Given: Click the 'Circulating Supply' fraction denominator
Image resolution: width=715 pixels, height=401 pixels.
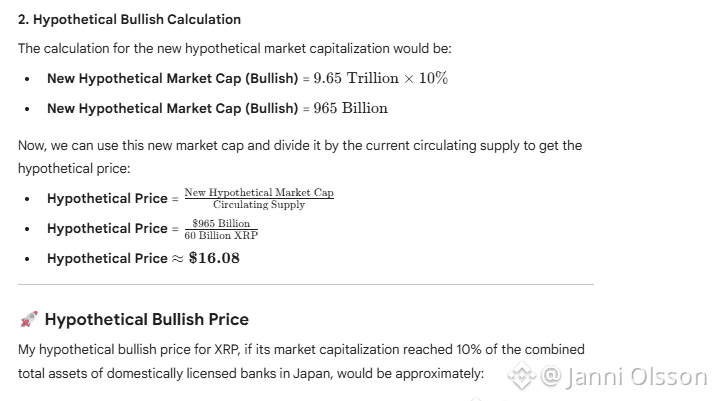Looking at the screenshot, I should tap(258, 204).
